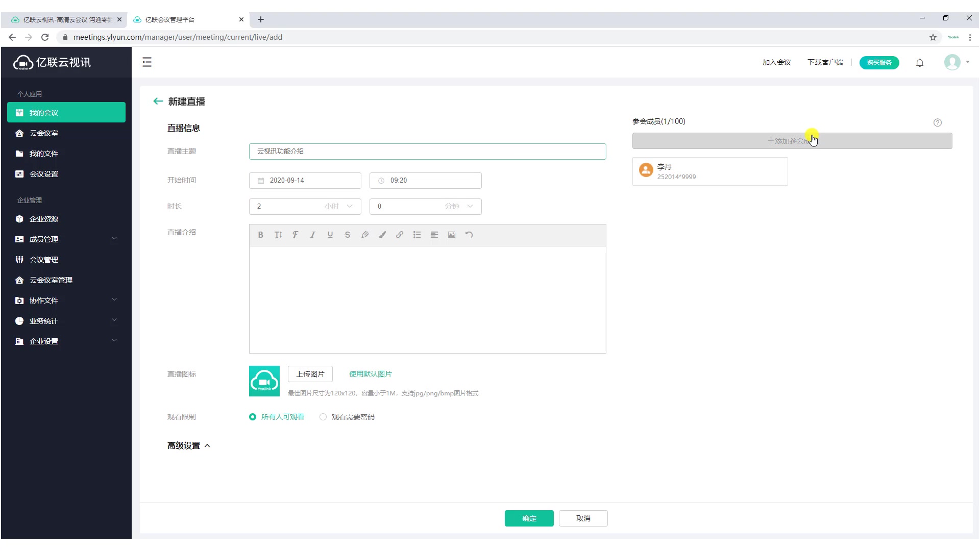Open the start time picker 09:20
Image resolution: width=980 pixels, height=551 pixels.
[x=425, y=180]
